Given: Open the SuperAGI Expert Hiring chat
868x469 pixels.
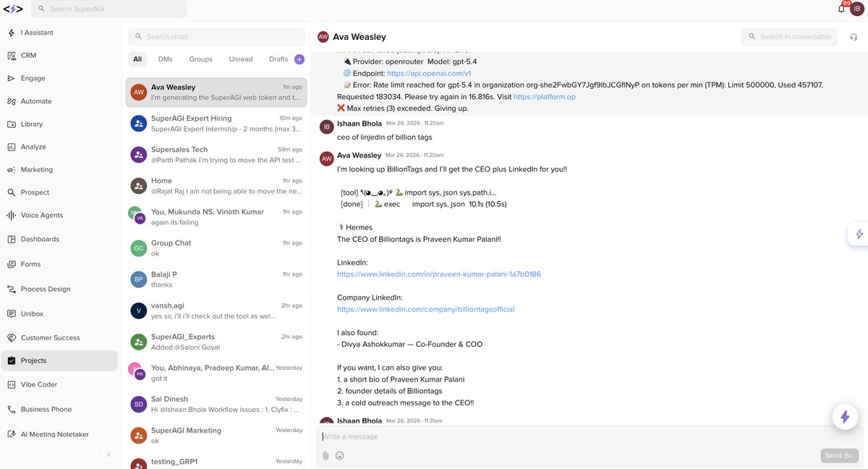Looking at the screenshot, I should [x=216, y=123].
